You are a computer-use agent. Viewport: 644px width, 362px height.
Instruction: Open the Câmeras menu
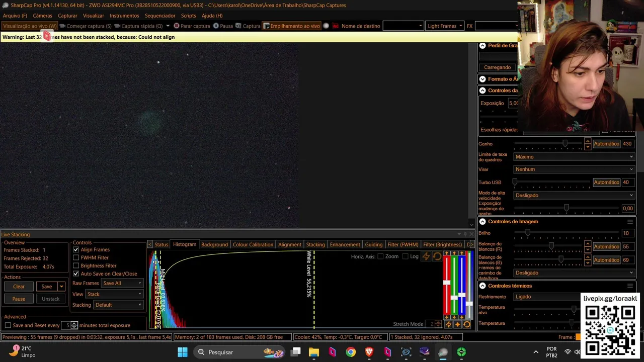42,16
